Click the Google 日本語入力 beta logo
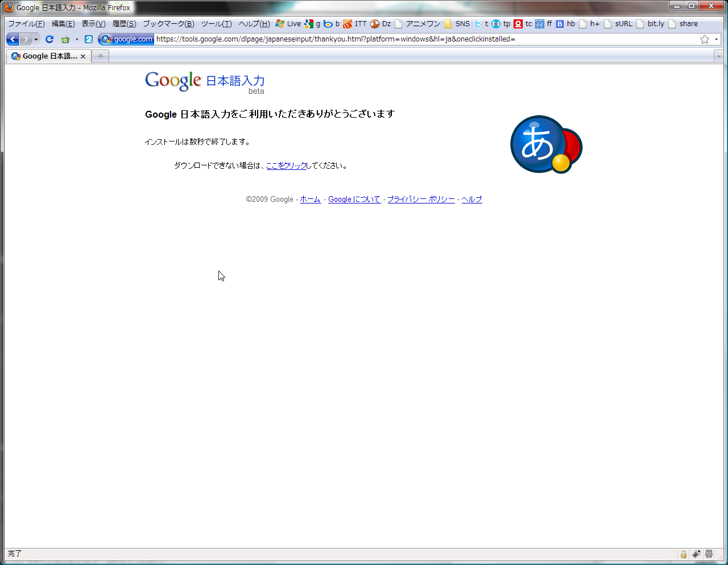This screenshot has width=728, height=565. coord(205,82)
